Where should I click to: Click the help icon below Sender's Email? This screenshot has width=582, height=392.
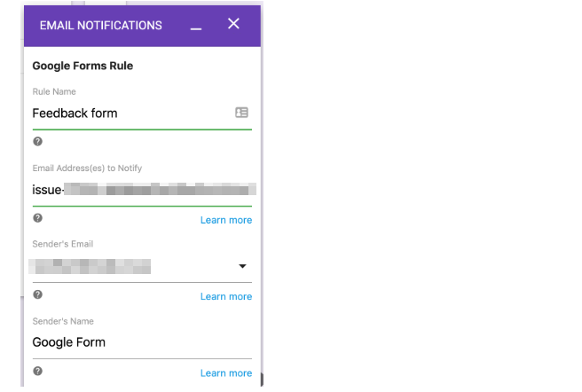(x=37, y=294)
